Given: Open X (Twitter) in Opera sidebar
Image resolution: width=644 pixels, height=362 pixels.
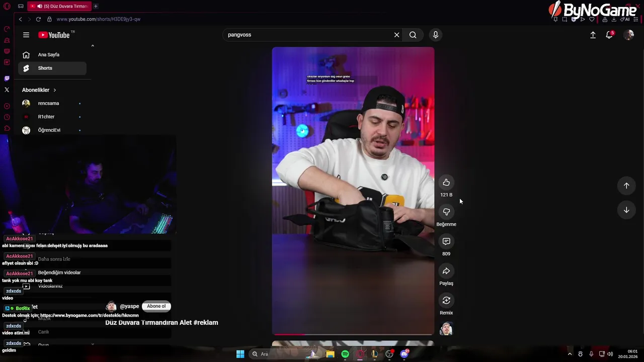Looking at the screenshot, I should tap(7, 90).
